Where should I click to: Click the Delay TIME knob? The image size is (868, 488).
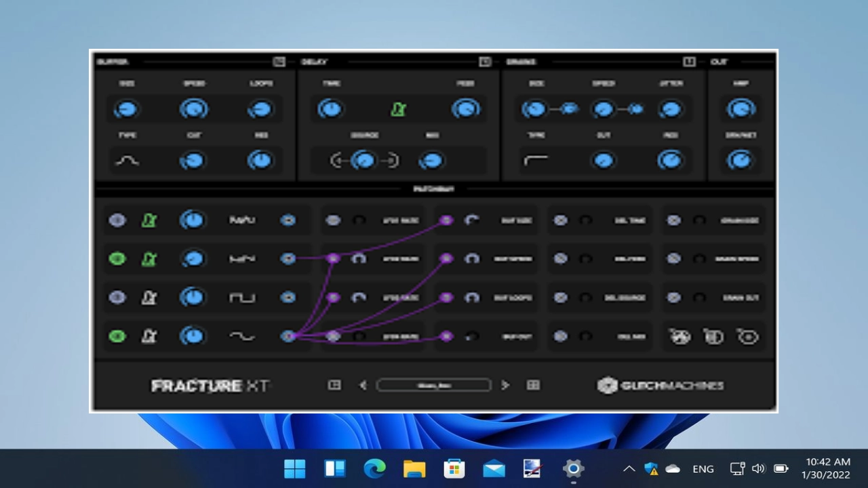pyautogui.click(x=330, y=109)
